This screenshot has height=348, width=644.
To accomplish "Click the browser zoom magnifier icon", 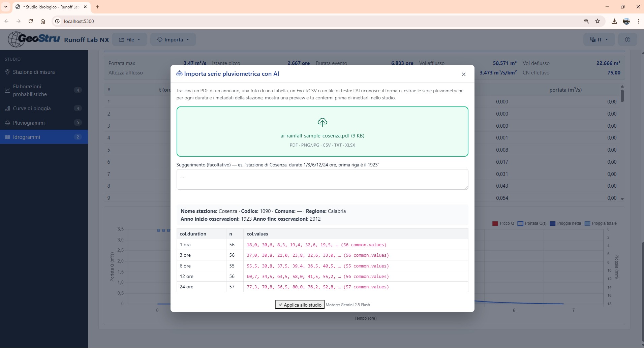I will tap(586, 21).
